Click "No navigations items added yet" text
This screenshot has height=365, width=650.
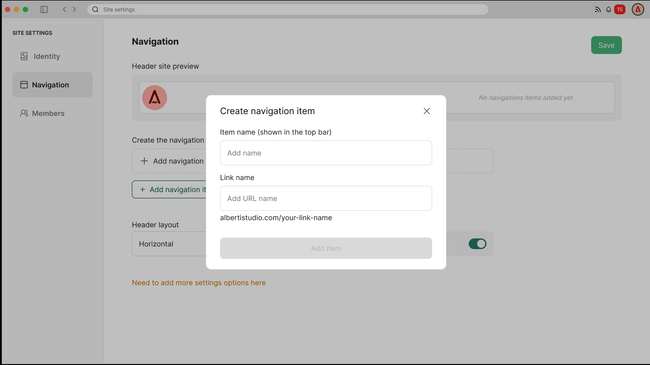(x=526, y=98)
